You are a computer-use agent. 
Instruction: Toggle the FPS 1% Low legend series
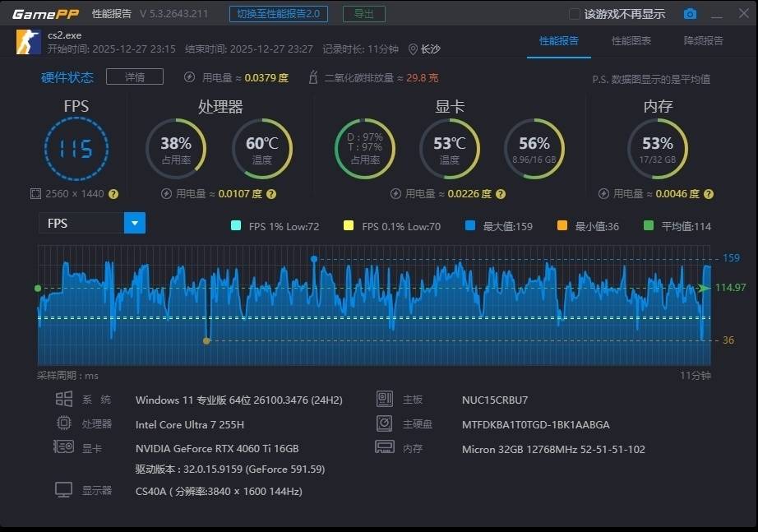[236, 226]
